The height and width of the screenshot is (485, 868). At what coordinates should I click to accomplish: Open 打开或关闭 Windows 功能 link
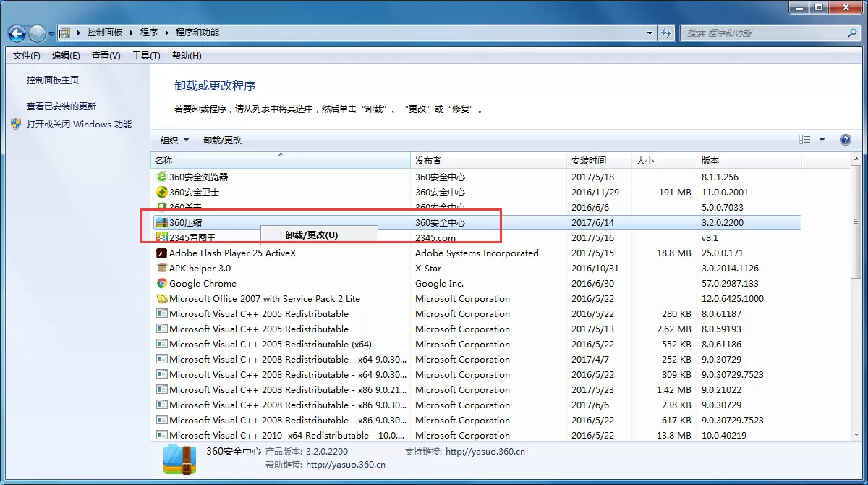point(80,125)
